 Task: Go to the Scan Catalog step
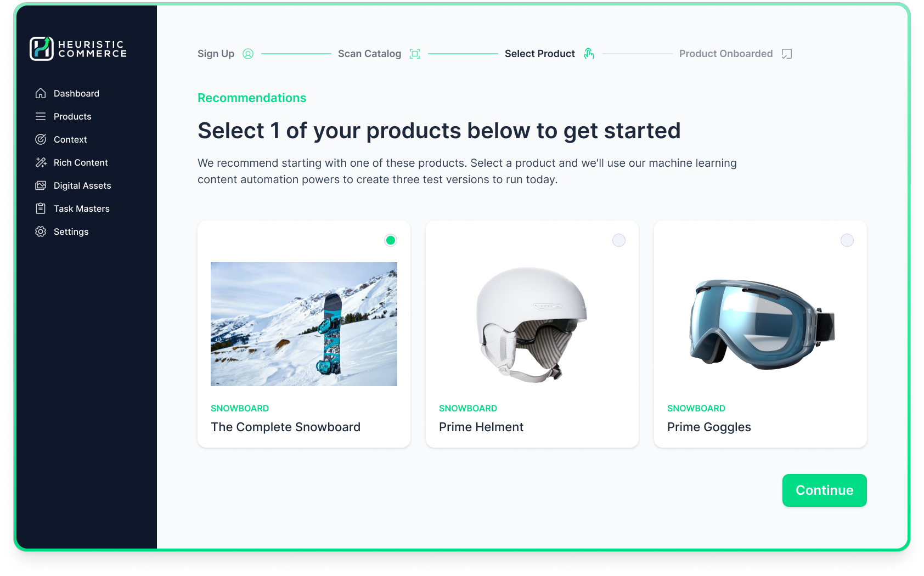[369, 54]
